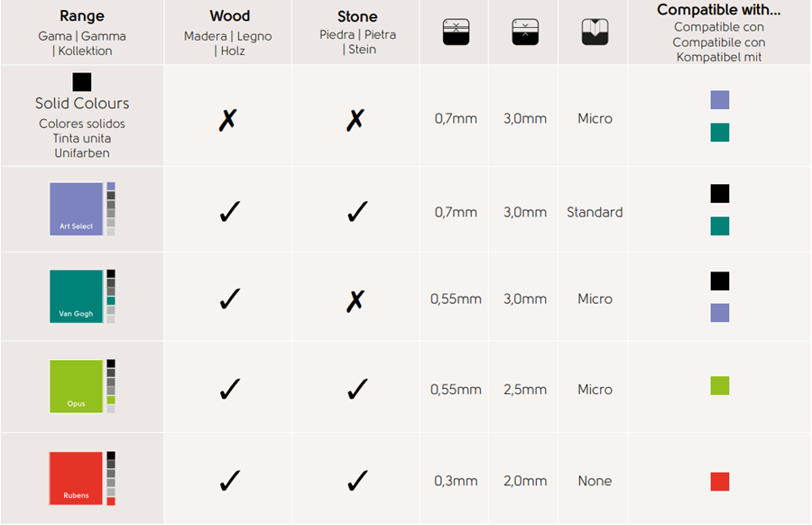The height and width of the screenshot is (525, 812).
Task: Click the header icon above the 0,3mm column
Action: click(x=456, y=32)
